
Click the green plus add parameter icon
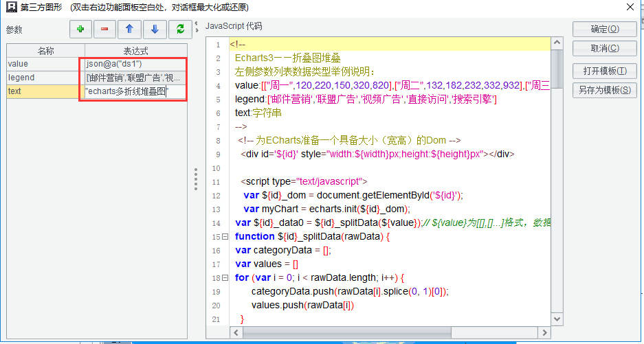pyautogui.click(x=80, y=29)
